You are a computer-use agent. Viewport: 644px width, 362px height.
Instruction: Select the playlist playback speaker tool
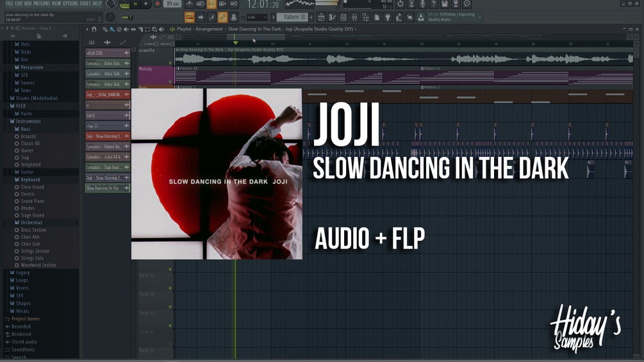pos(161,29)
